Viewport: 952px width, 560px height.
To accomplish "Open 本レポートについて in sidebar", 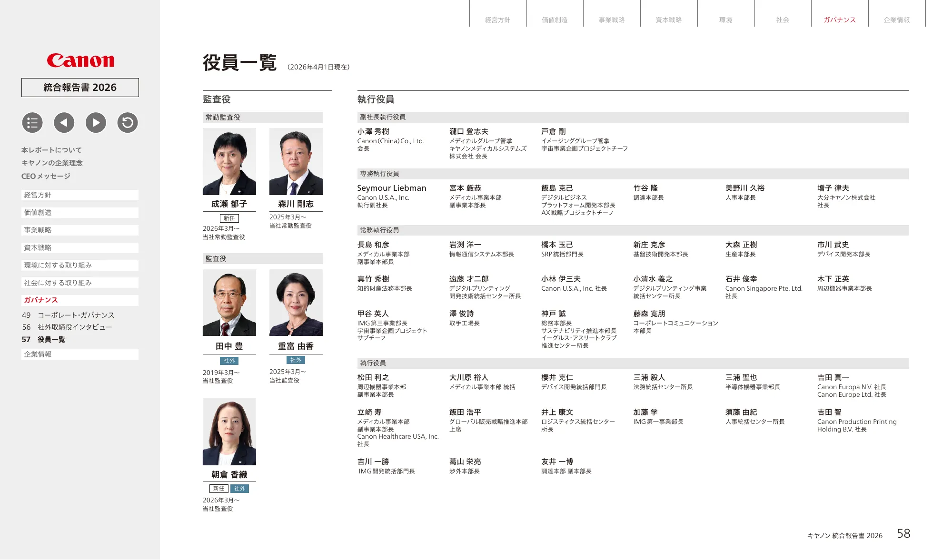I will click(51, 150).
